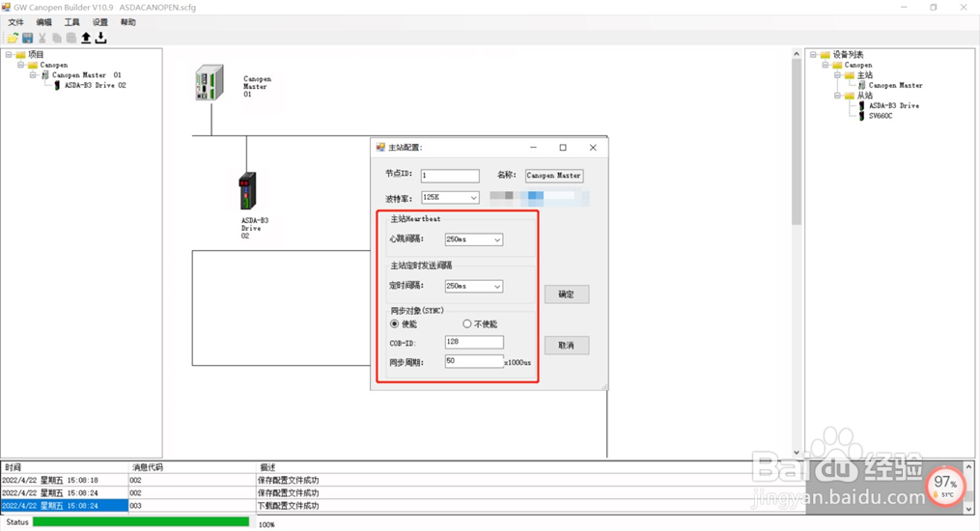Click the Canopen folder icon in project tree
The width and height of the screenshot is (980, 531).
(x=33, y=65)
